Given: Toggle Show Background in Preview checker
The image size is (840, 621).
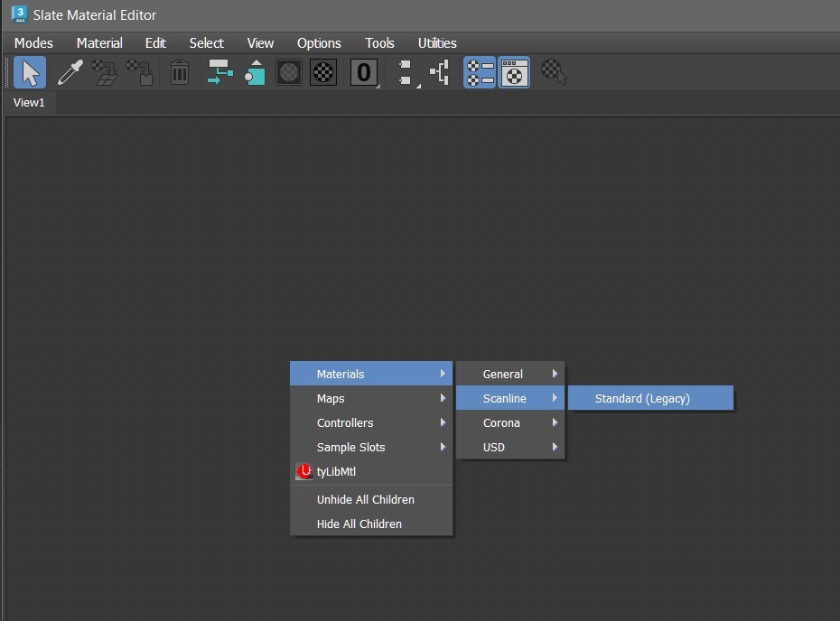Looking at the screenshot, I should 323,72.
